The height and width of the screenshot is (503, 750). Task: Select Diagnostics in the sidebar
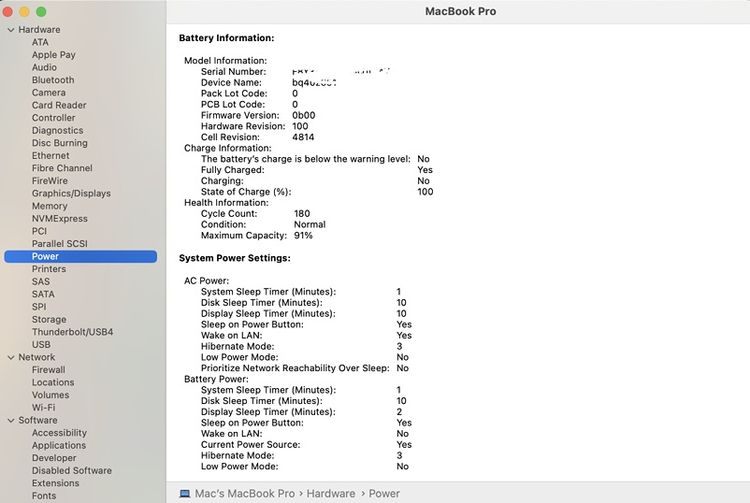57,131
